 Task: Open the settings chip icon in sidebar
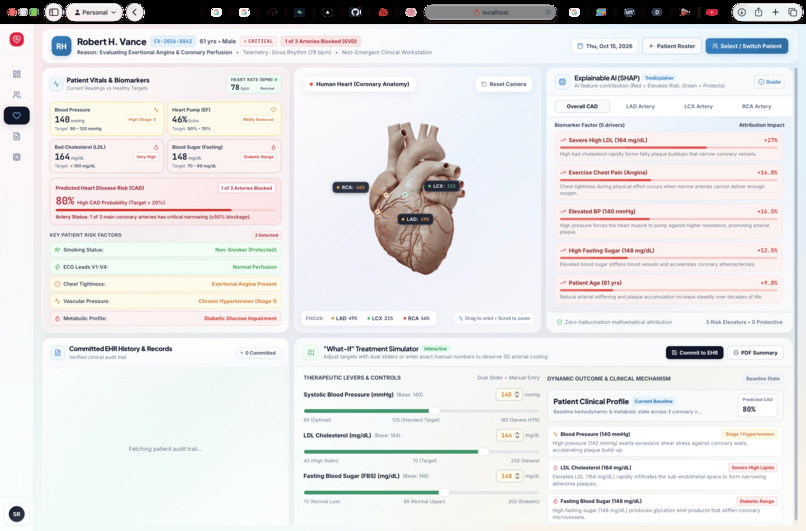click(x=16, y=157)
